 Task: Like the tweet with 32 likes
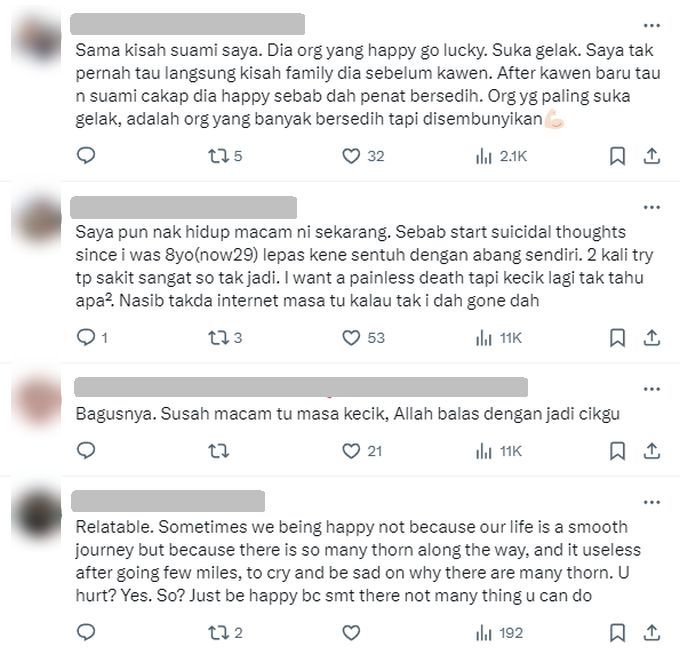click(363, 156)
